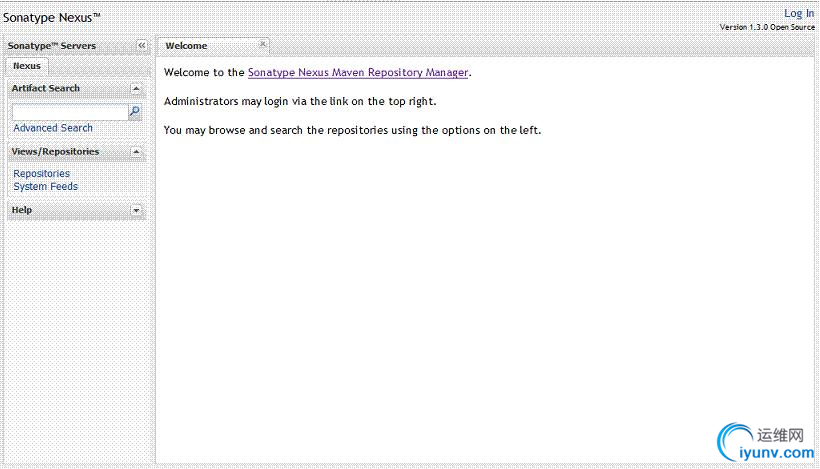The image size is (820, 469).
Task: Collapse the Artifact Search section
Action: pyautogui.click(x=136, y=88)
